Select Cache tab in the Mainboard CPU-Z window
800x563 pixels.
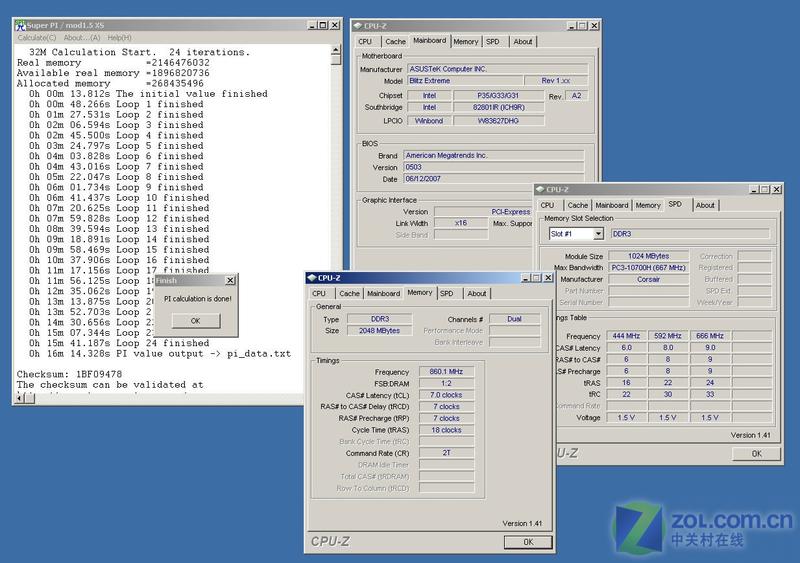(395, 41)
